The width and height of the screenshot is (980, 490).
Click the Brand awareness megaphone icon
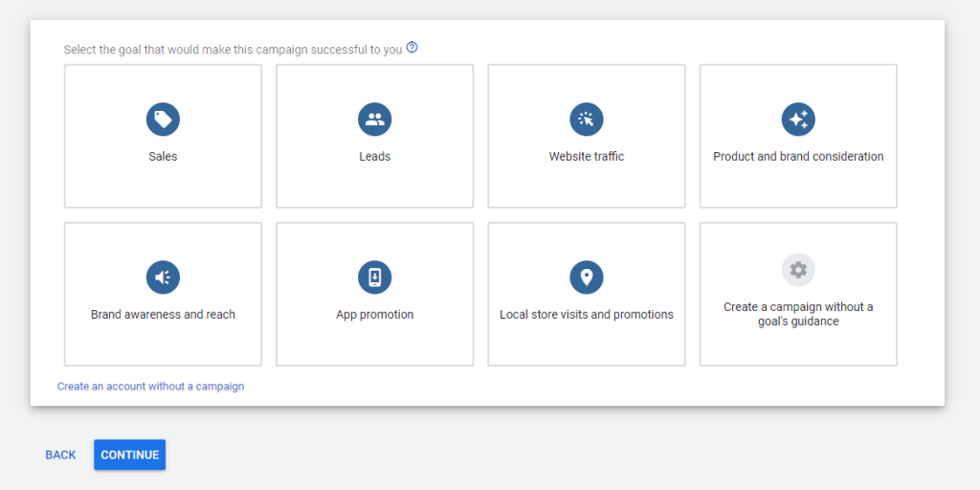coord(163,278)
